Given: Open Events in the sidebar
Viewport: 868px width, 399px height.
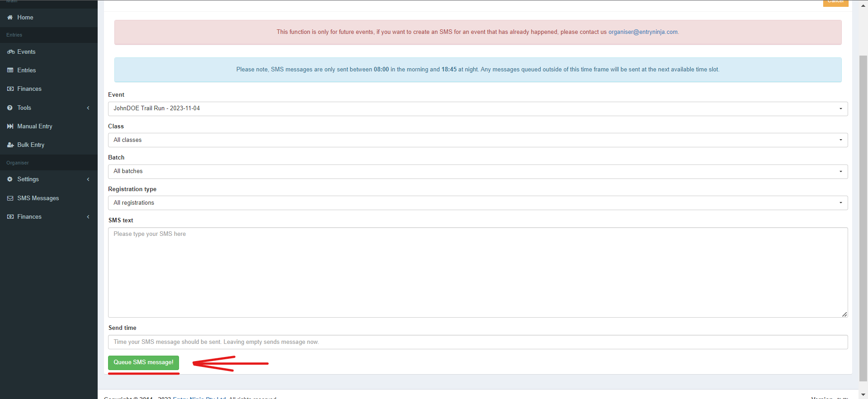Looking at the screenshot, I should tap(49, 52).
